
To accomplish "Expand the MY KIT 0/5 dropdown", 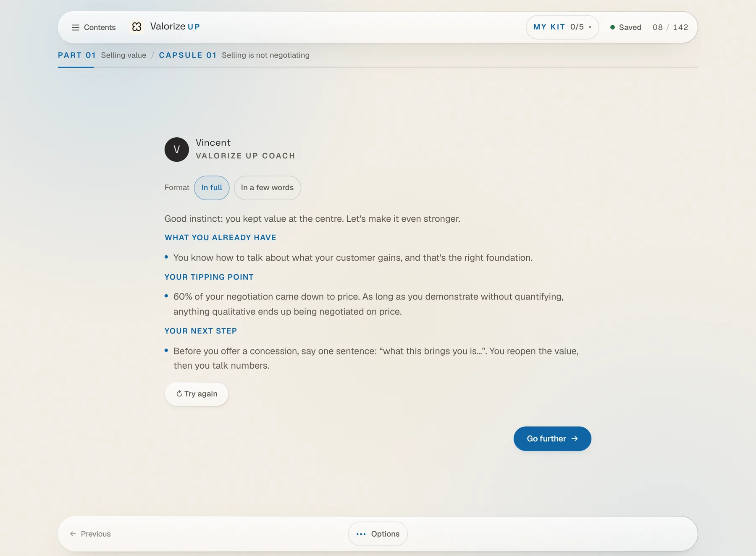I will (x=562, y=27).
